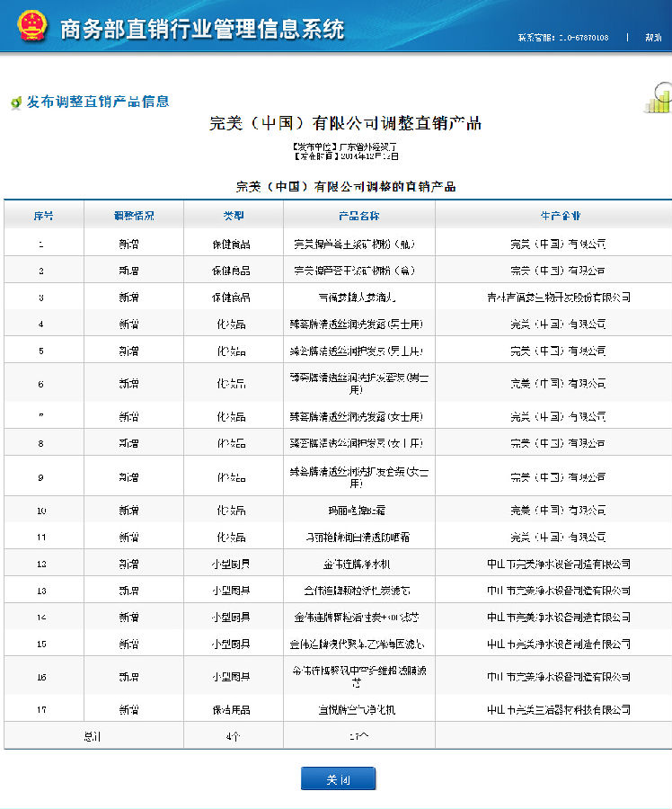Click the 产品名称 column header
The height and width of the screenshot is (809, 672).
(359, 216)
